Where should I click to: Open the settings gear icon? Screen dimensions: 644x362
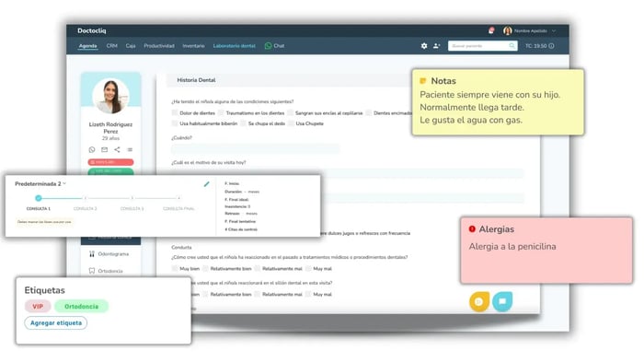tap(424, 46)
